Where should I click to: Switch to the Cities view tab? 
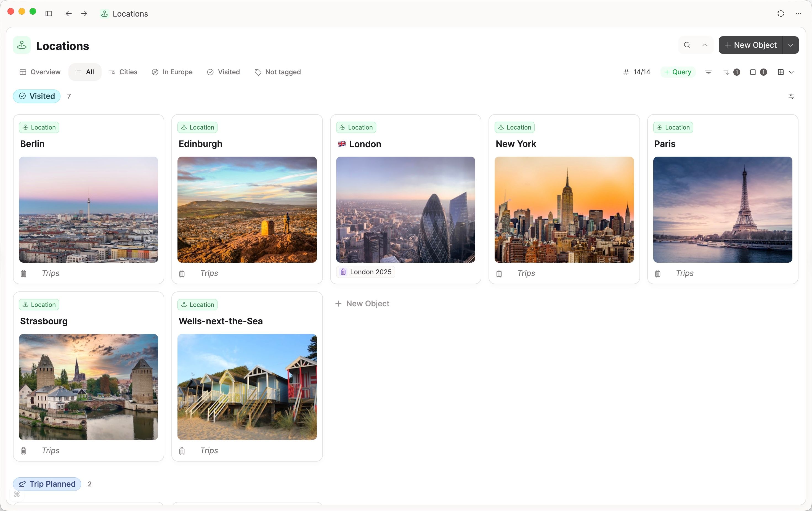(x=123, y=72)
